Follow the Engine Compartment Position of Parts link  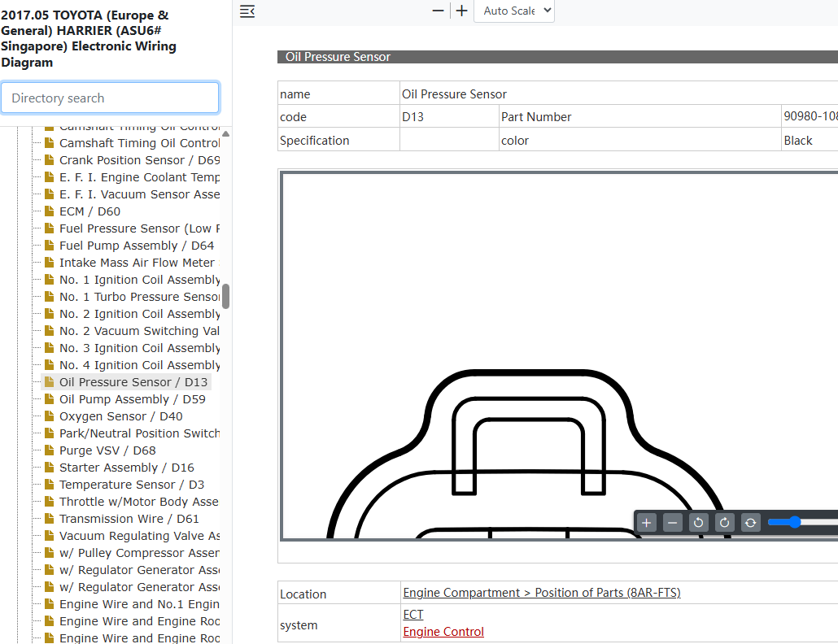click(x=541, y=593)
